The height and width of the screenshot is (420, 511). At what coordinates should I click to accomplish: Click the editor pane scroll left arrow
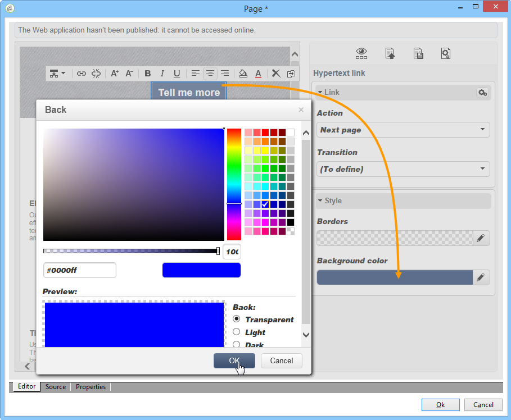tap(28, 366)
